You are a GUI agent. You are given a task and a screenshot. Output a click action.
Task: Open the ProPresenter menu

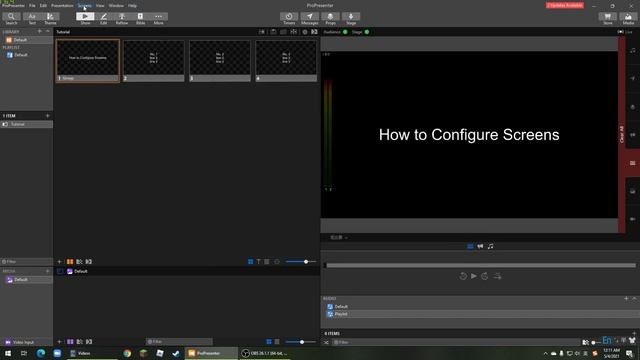pyautogui.click(x=13, y=6)
